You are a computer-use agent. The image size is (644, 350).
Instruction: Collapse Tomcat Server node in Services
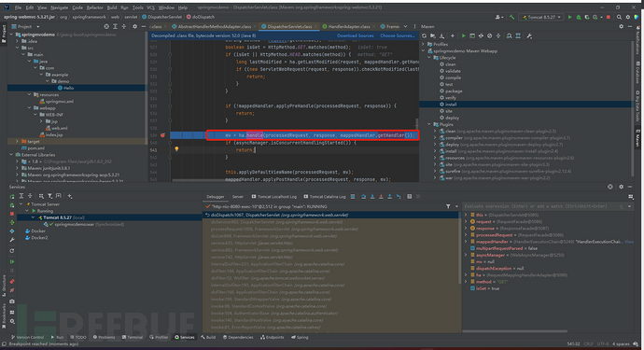(21, 204)
